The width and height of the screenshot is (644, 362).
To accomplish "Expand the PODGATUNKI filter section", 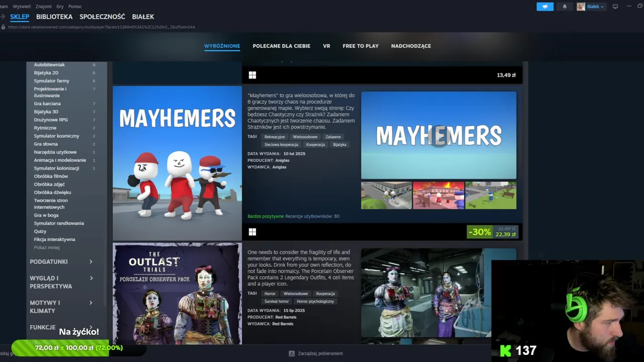I will coord(61,261).
